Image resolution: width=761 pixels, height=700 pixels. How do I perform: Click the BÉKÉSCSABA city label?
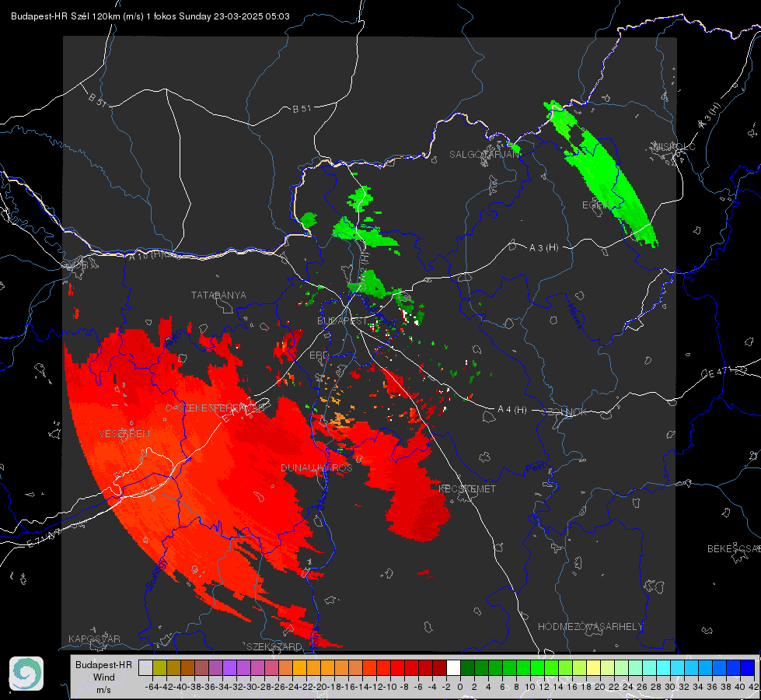734,548
